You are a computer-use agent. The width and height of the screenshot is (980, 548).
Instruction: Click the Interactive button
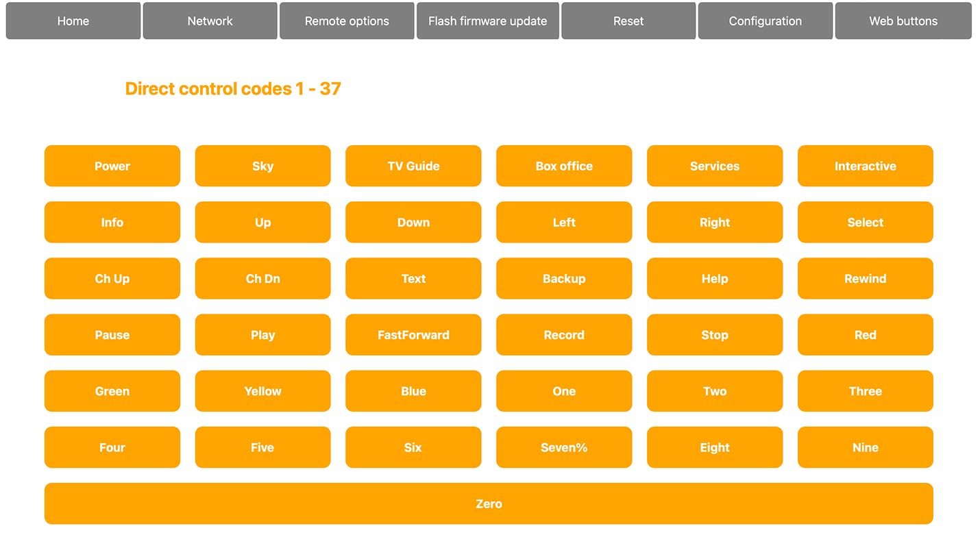pyautogui.click(x=865, y=166)
